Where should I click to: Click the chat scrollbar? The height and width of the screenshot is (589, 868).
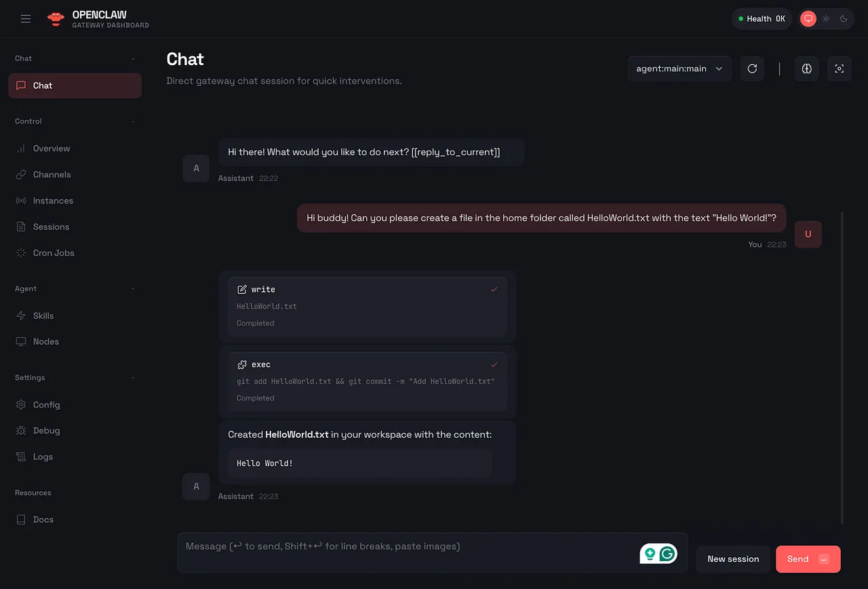pyautogui.click(x=842, y=366)
